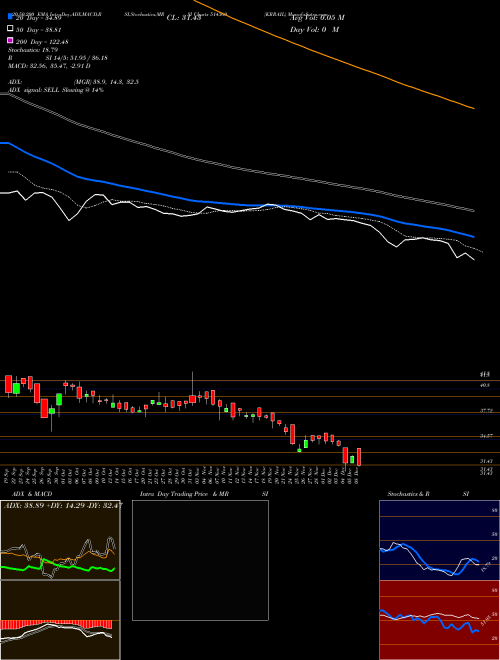Click the empty intraday trading price panel

200,560
